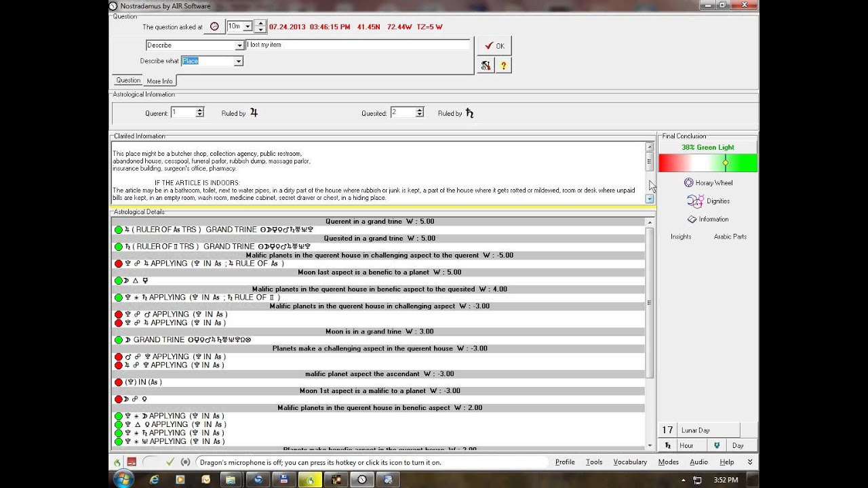Select 'malific planet aspect the ascendant' header
868x488 pixels.
pyautogui.click(x=379, y=373)
